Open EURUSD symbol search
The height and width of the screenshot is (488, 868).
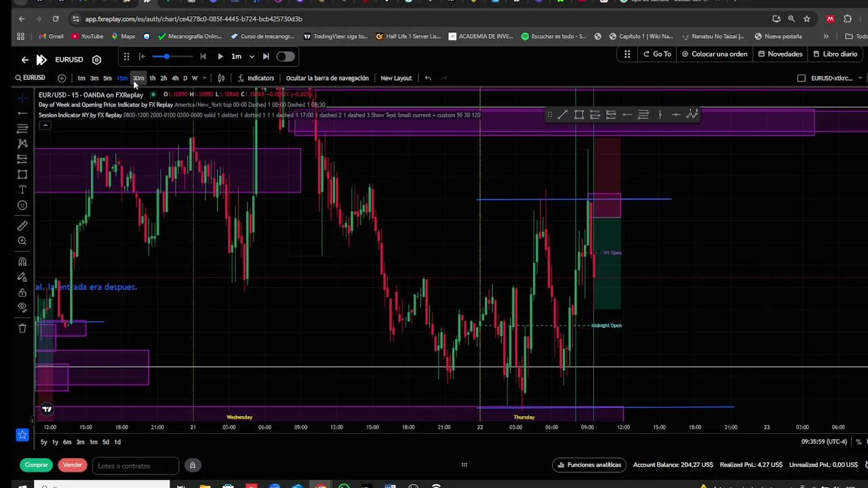point(30,78)
